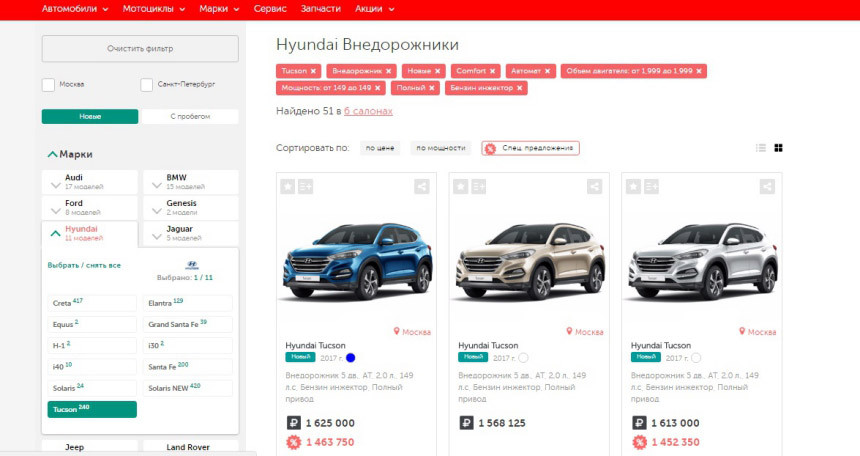Switch to grid view icon
Image resolution: width=860 pixels, height=456 pixels.
point(778,148)
